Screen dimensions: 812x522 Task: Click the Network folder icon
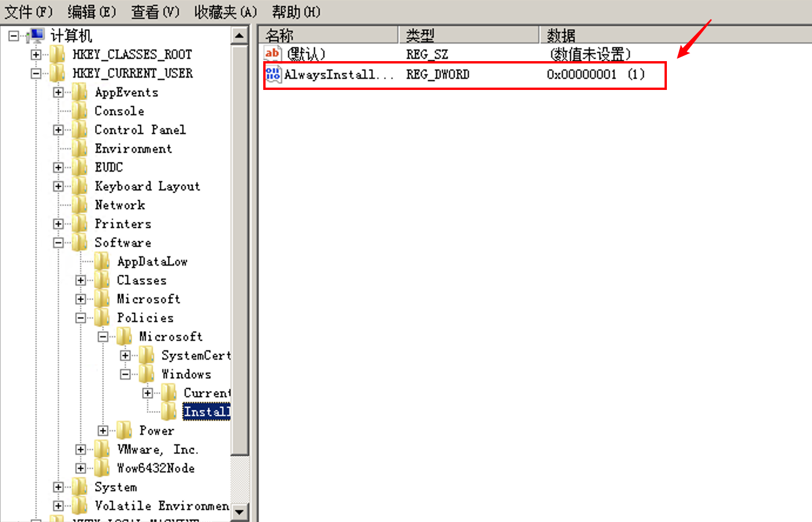click(79, 205)
